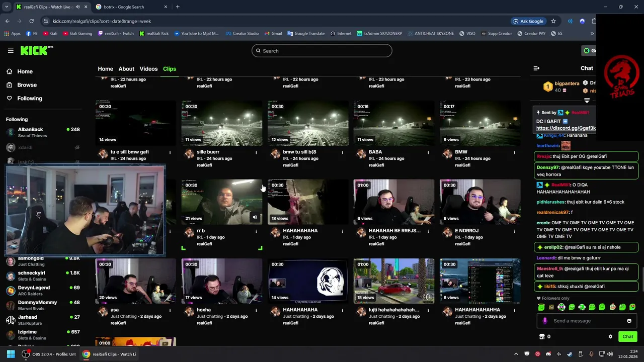Play the 'BMW' clip thumbnail
644x362 pixels.
(x=480, y=123)
